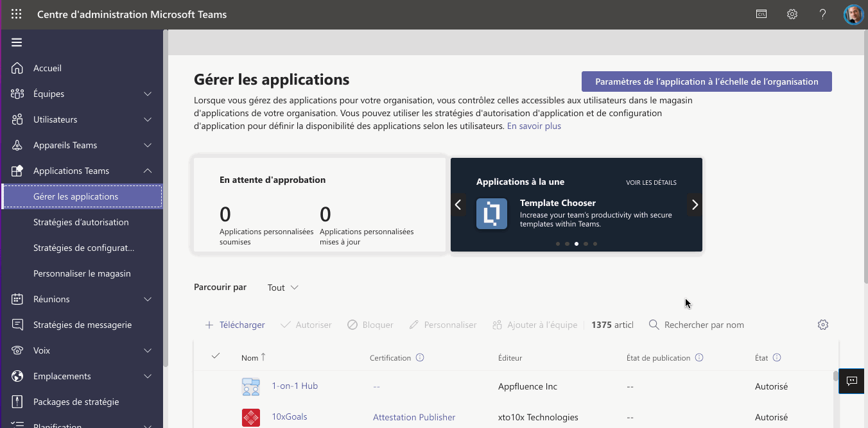Open the 10xGoals app link

coord(290,416)
